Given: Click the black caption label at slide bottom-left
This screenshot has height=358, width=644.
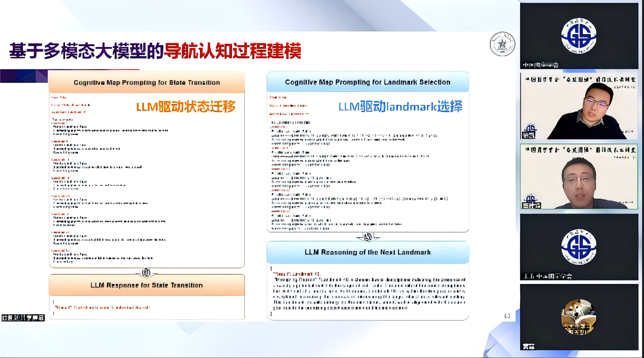Looking at the screenshot, I should [x=23, y=318].
